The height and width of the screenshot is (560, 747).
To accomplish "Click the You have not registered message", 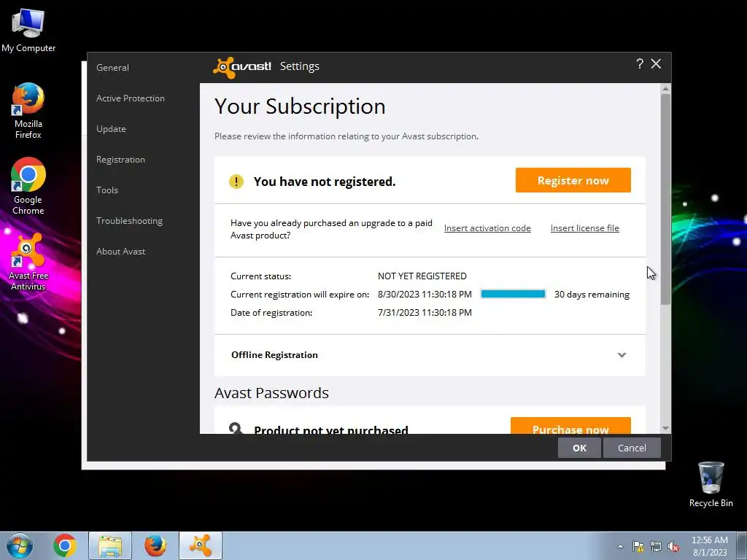I will 325,182.
